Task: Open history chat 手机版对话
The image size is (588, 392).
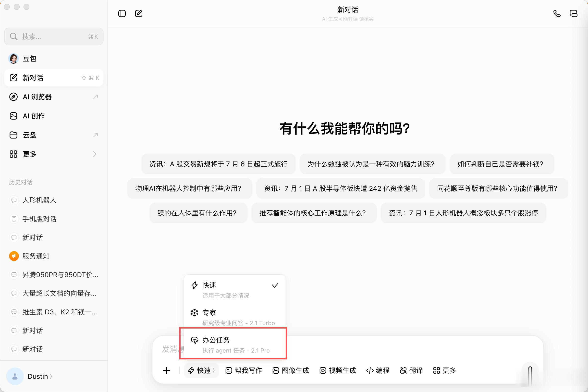Action: click(54, 219)
